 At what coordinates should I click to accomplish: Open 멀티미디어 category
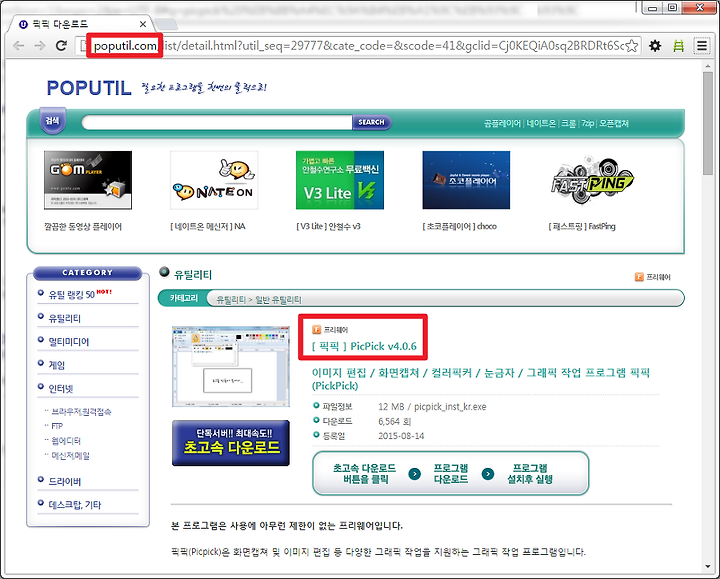pyautogui.click(x=69, y=342)
